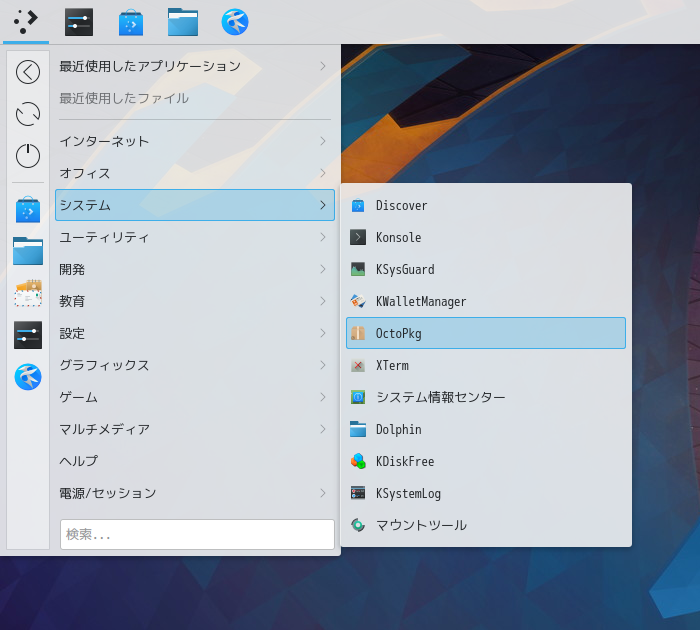Open Discover from the favorites sidebar
This screenshot has height=630, width=700.
(28, 209)
